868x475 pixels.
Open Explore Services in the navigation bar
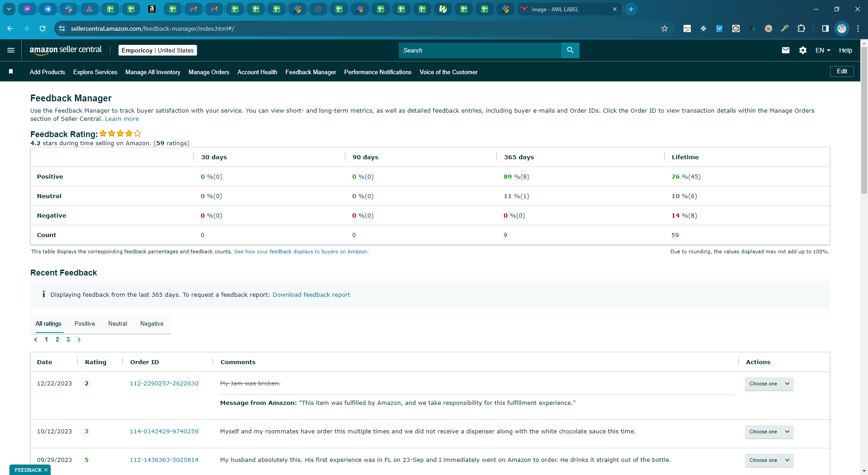95,72
